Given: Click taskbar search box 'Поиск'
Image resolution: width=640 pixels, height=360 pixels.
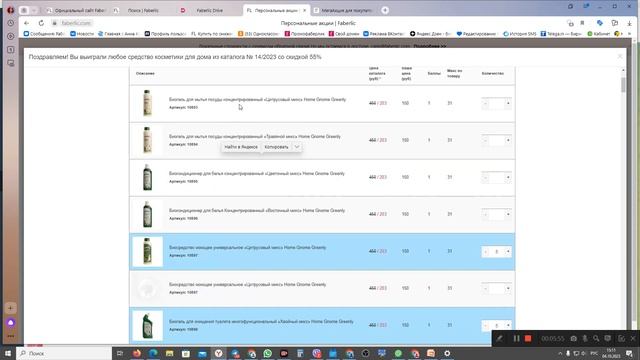Looking at the screenshot, I should tap(64, 353).
